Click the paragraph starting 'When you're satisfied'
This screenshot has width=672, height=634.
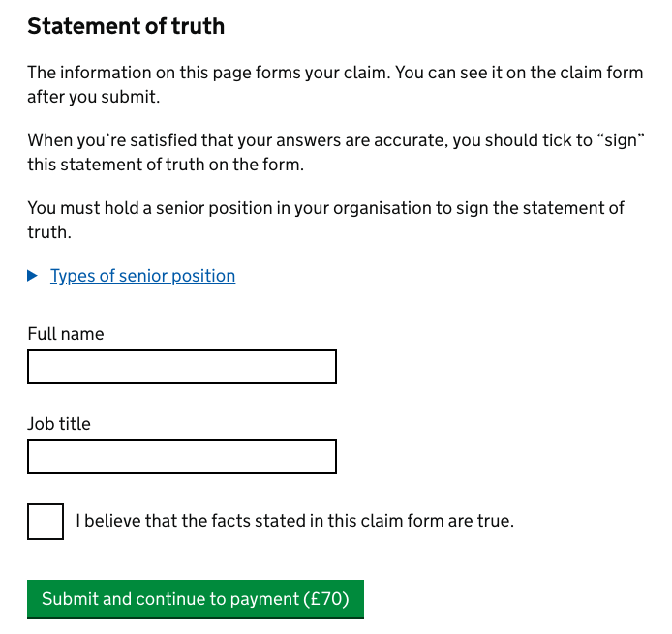[x=336, y=152]
